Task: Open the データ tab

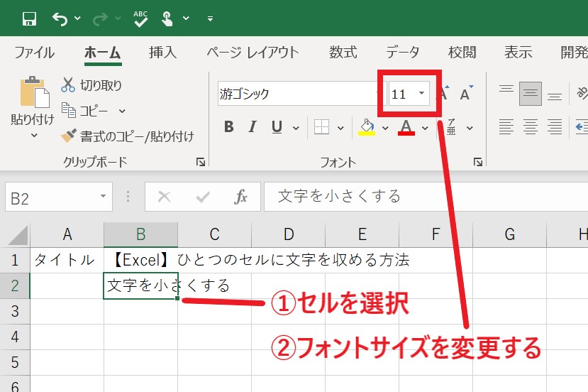Action: click(x=403, y=52)
